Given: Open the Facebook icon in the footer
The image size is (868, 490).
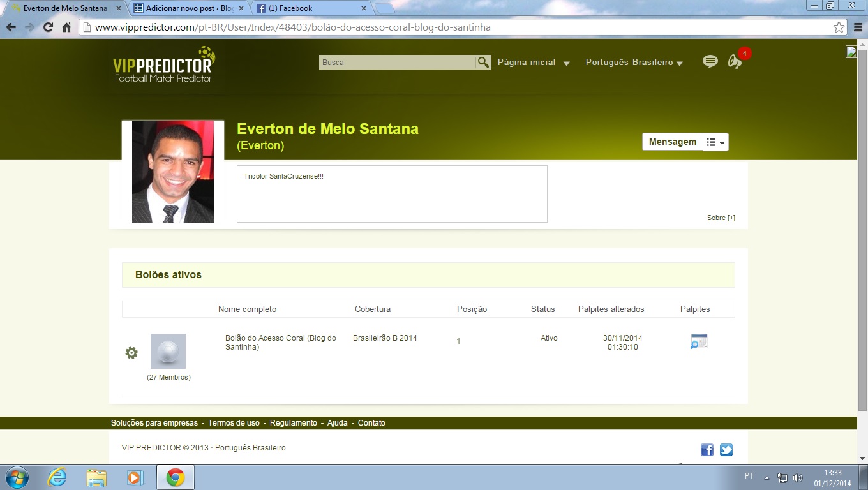Looking at the screenshot, I should pyautogui.click(x=707, y=450).
